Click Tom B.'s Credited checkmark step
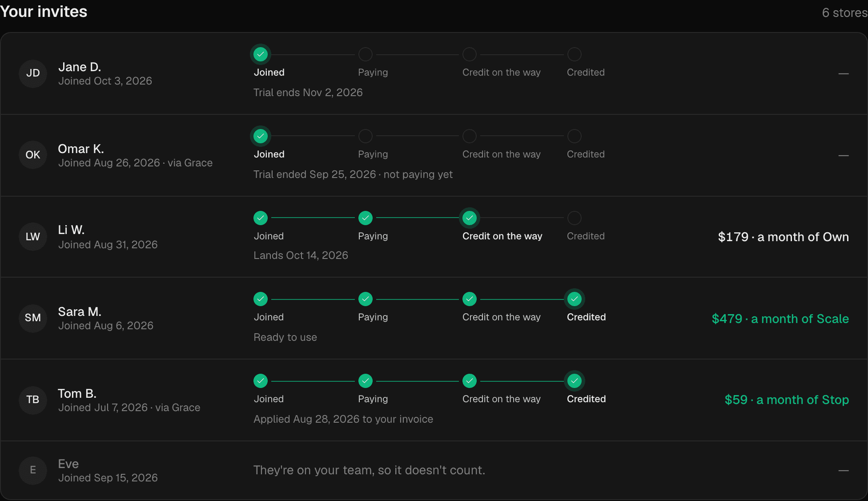This screenshot has height=501, width=868. 575,381
